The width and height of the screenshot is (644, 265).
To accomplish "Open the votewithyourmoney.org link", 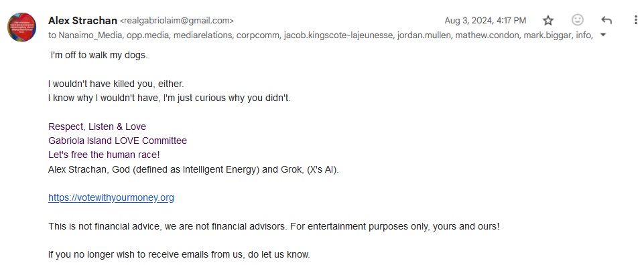I will (111, 197).
